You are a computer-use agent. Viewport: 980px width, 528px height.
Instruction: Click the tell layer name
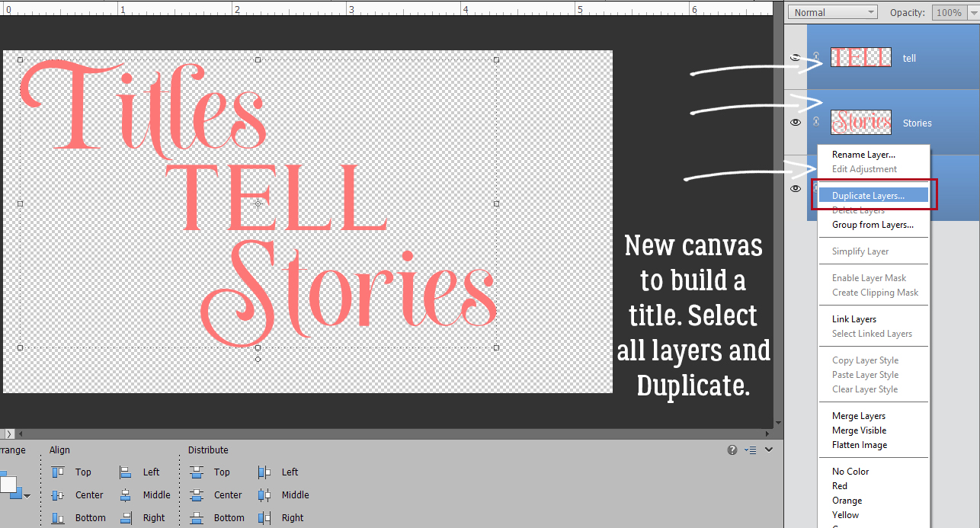(x=909, y=58)
